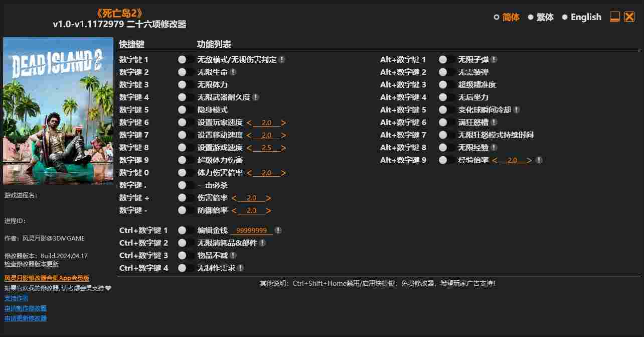The width and height of the screenshot is (644, 337).
Task: Click info icon beside 无制作需求
Action: point(240,268)
